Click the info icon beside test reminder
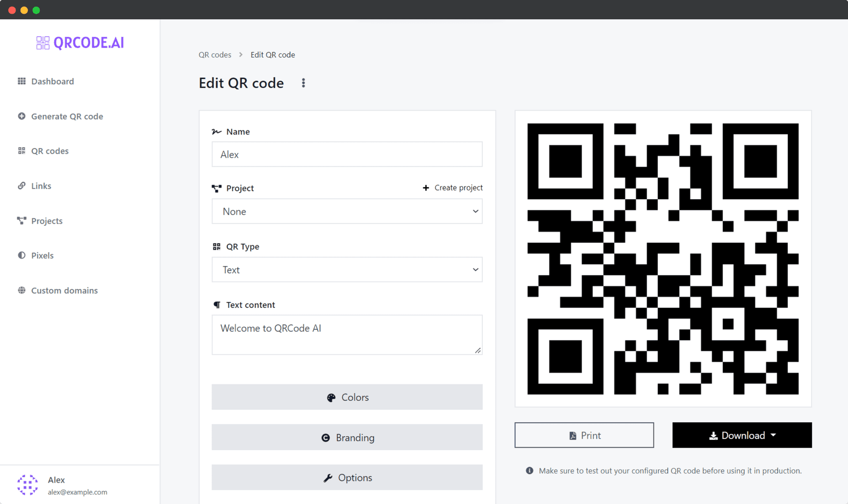The image size is (848, 504). click(530, 470)
